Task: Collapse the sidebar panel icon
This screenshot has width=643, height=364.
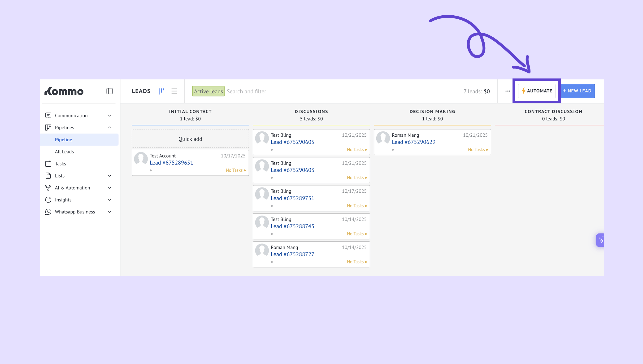Action: 109,91
